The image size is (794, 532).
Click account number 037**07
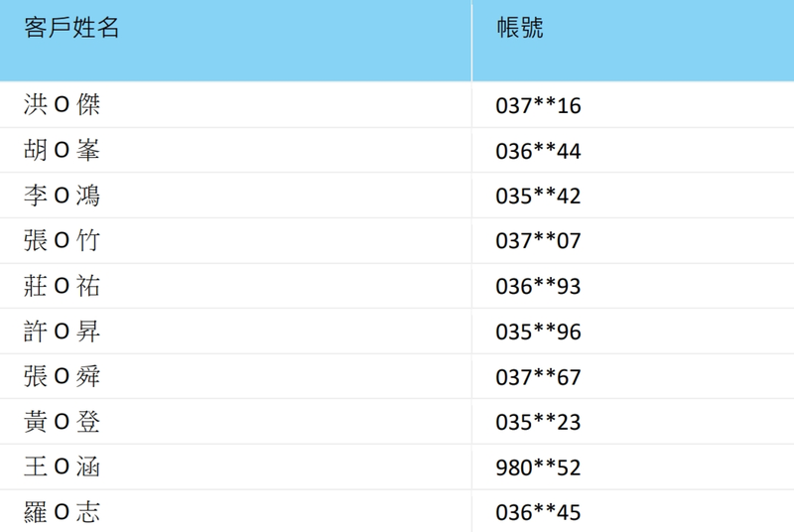(x=538, y=242)
